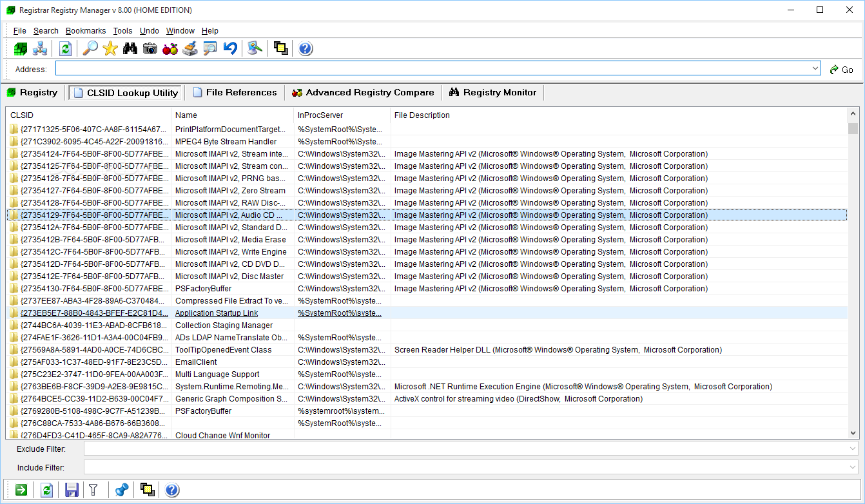Click the binoculars find icon in toolbar
This screenshot has width=865, height=504.
[130, 49]
